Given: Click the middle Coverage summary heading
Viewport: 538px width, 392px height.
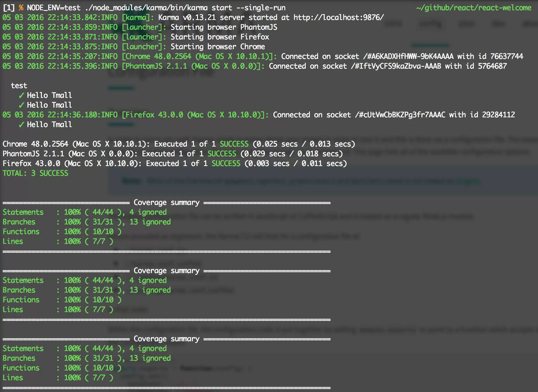Looking at the screenshot, I should tap(167, 271).
